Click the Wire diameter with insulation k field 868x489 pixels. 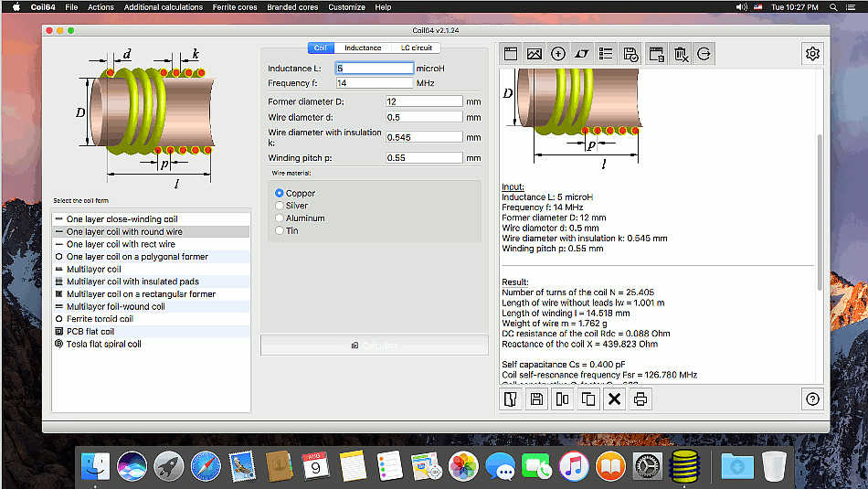[423, 137]
